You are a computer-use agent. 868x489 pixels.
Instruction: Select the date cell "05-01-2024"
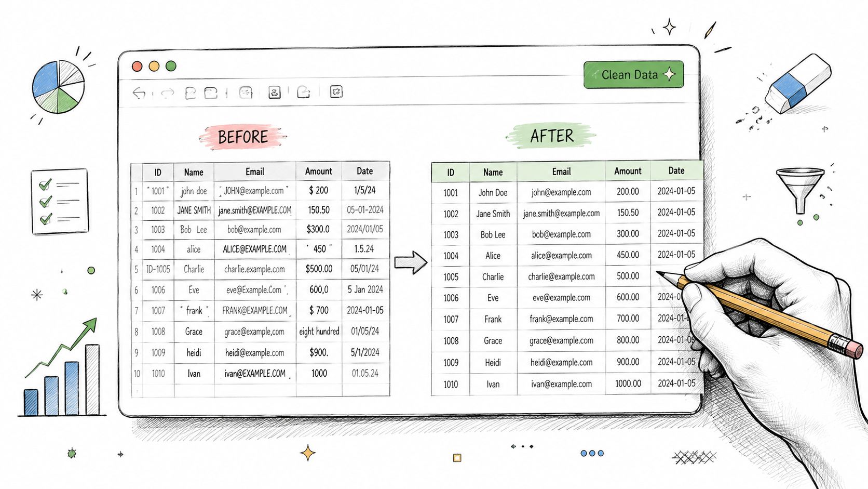tap(365, 210)
